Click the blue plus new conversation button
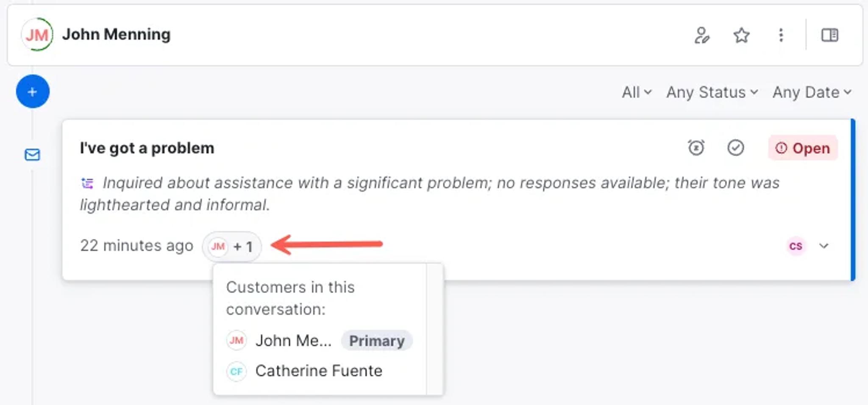 pyautogui.click(x=33, y=92)
